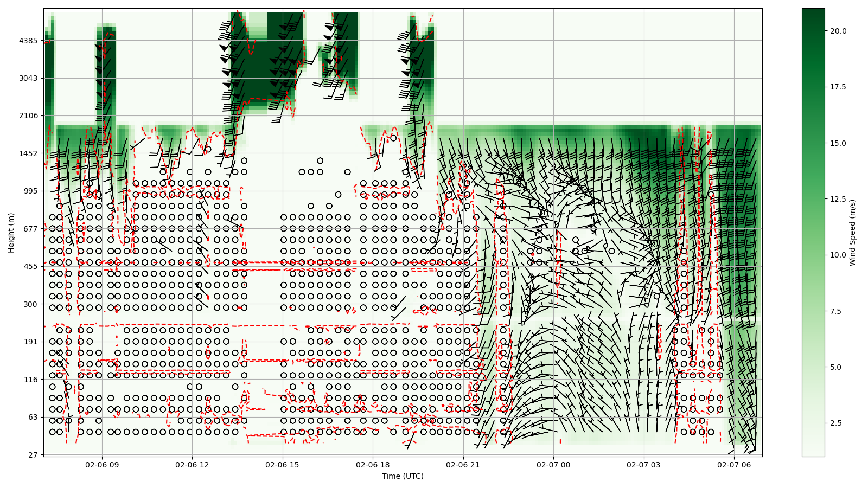Click the 02-06 12 time tick
Screen dimensions: 868x488
pos(192,465)
